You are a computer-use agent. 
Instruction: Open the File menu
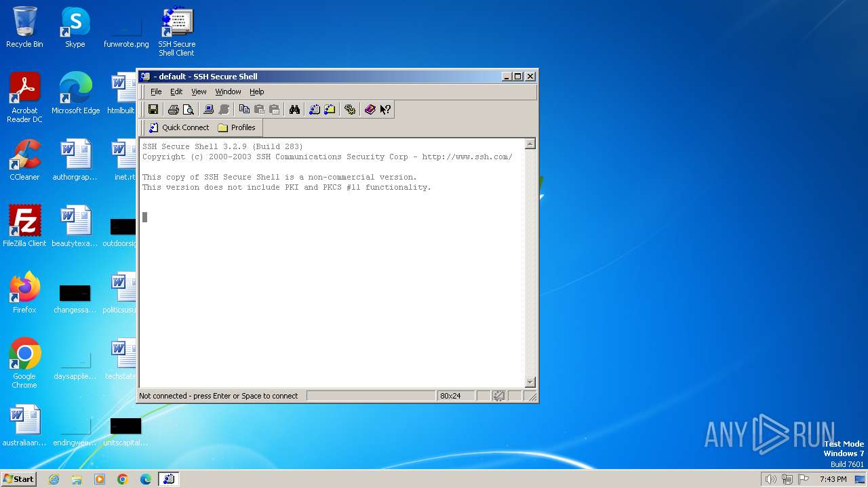click(x=156, y=91)
